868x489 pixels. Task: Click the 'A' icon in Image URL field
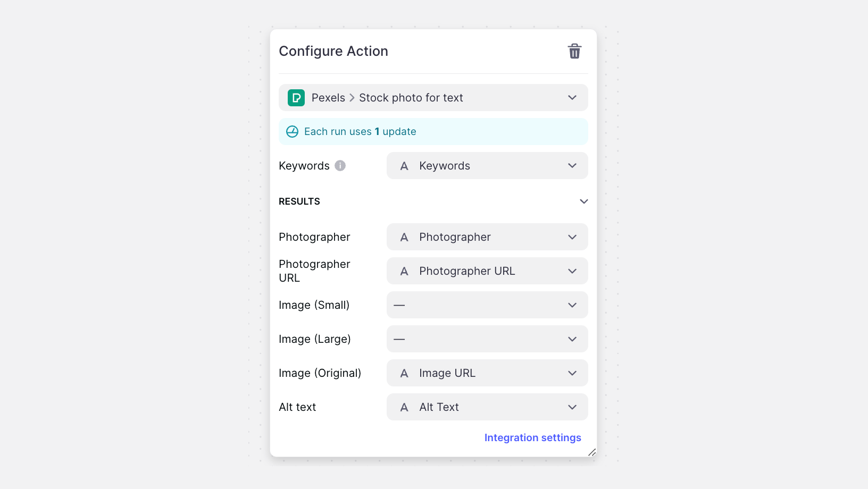[404, 373]
